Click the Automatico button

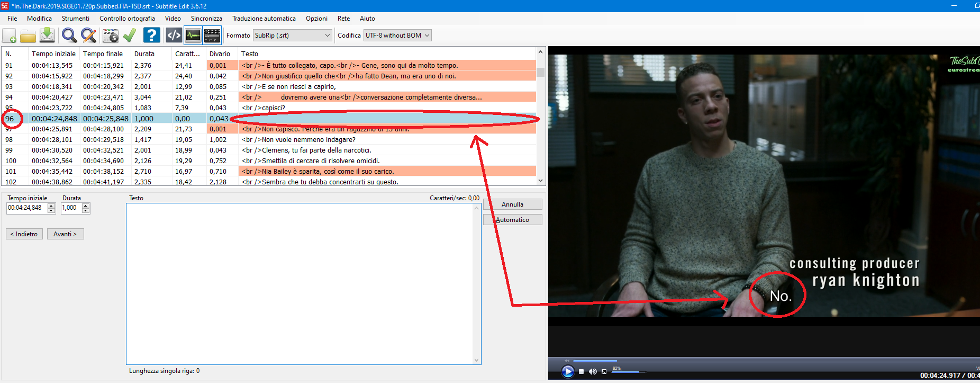click(x=512, y=220)
